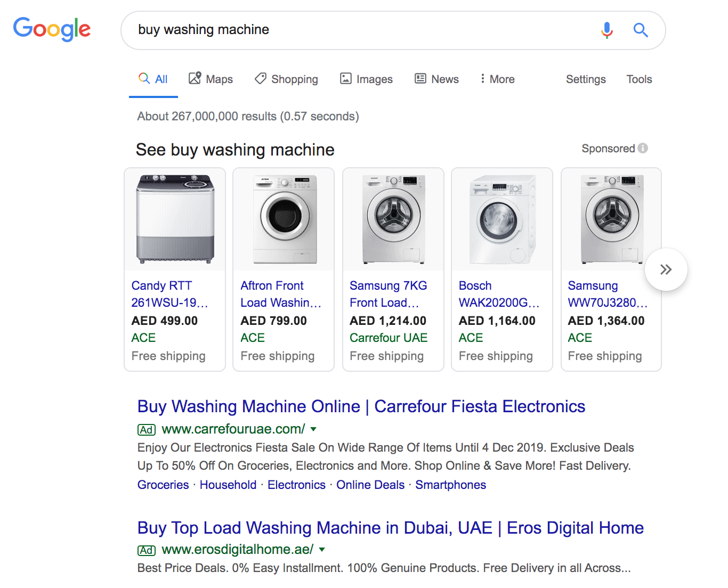Open the More search options menu

497,79
